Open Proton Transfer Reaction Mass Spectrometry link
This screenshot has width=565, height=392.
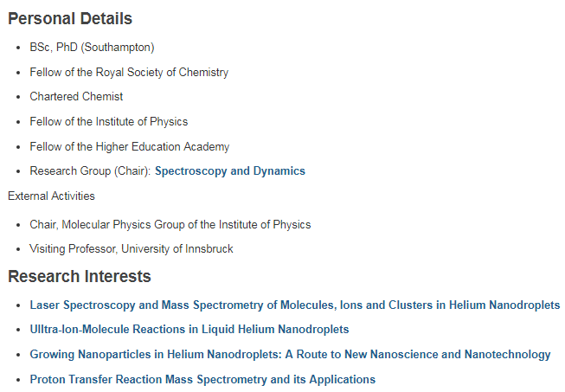click(202, 380)
